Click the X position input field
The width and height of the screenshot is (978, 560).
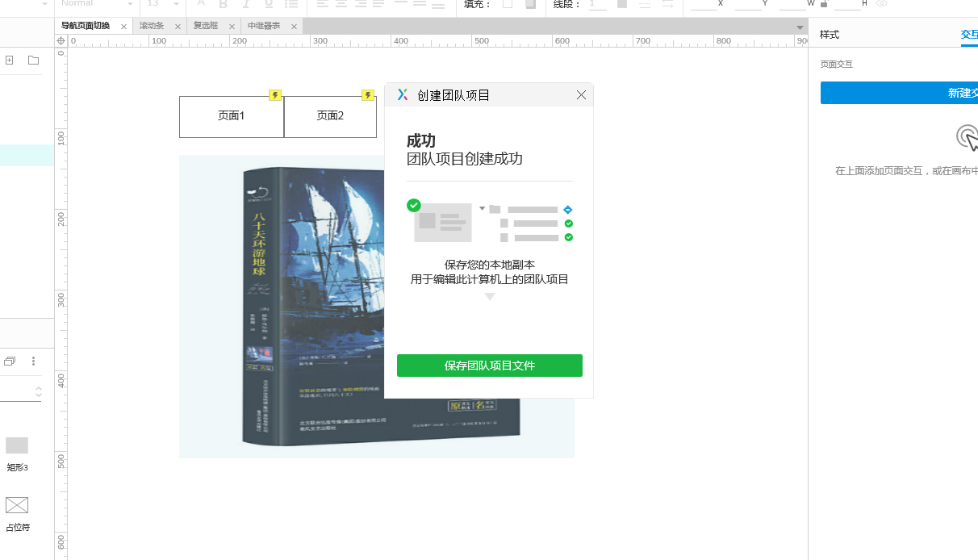pos(703,4)
